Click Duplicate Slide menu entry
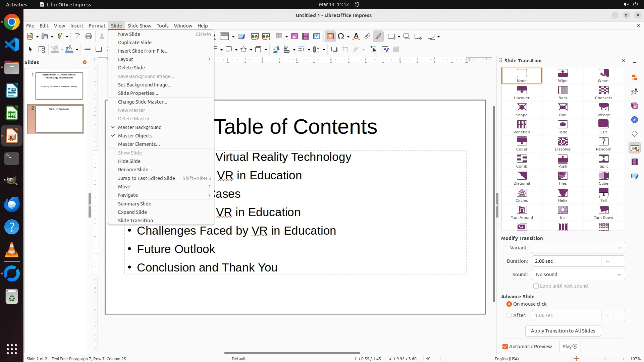Viewport: 644px width, 362px height. [135, 43]
